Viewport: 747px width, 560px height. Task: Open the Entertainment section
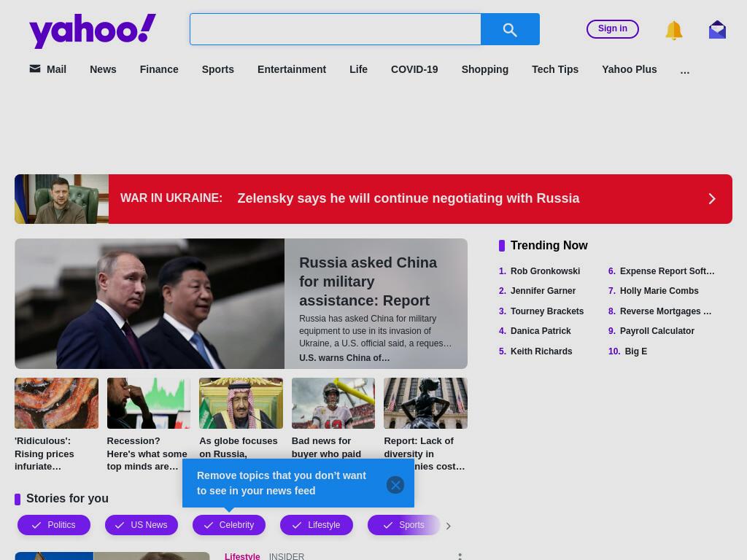(292, 69)
